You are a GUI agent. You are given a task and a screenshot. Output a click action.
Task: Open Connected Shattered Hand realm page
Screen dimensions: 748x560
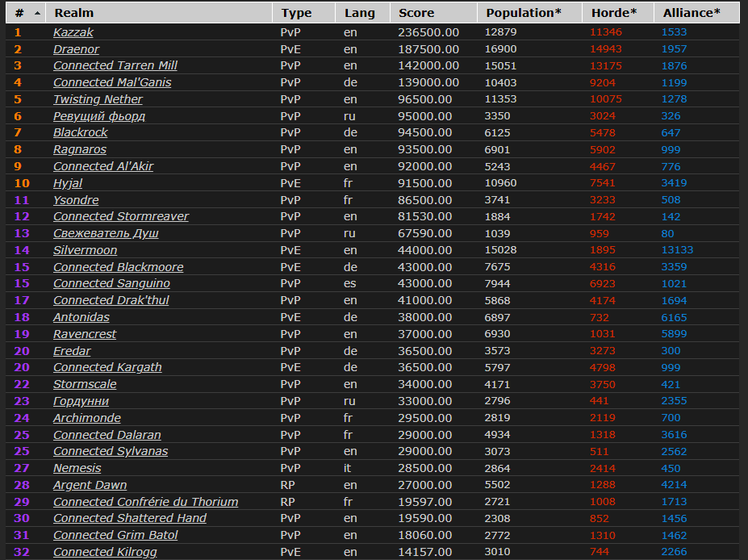tap(130, 518)
